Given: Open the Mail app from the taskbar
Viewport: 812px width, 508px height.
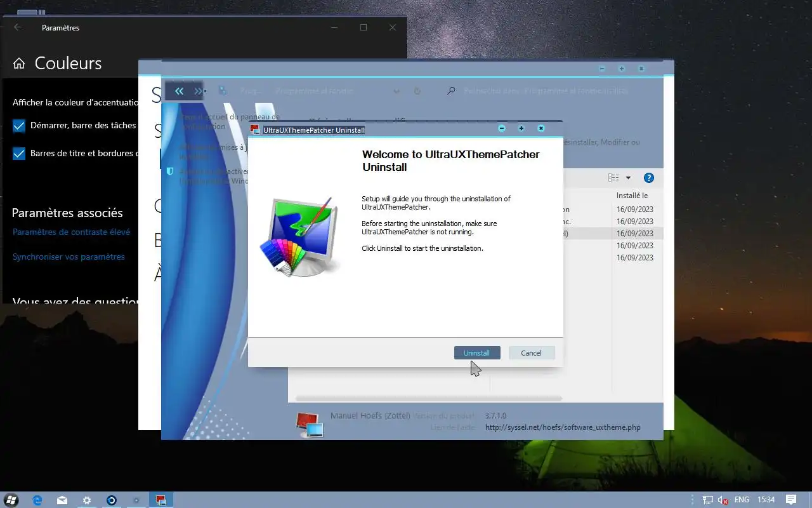Looking at the screenshot, I should pos(62,500).
